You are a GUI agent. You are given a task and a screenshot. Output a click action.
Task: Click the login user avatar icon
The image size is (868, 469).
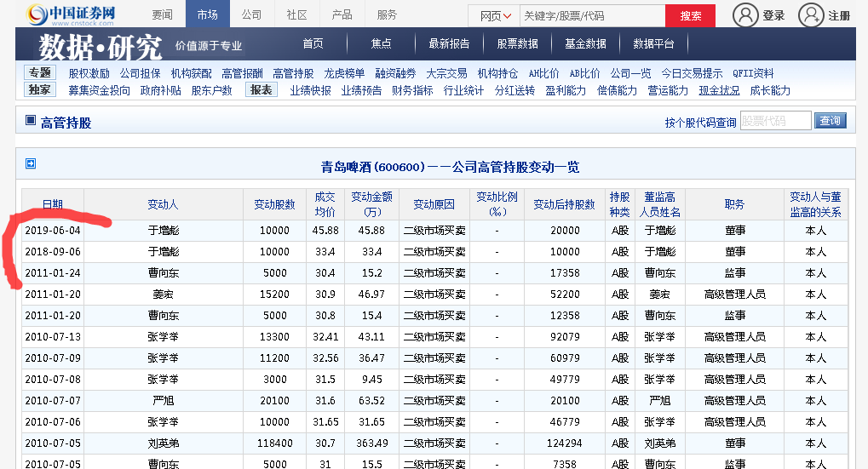(x=745, y=15)
